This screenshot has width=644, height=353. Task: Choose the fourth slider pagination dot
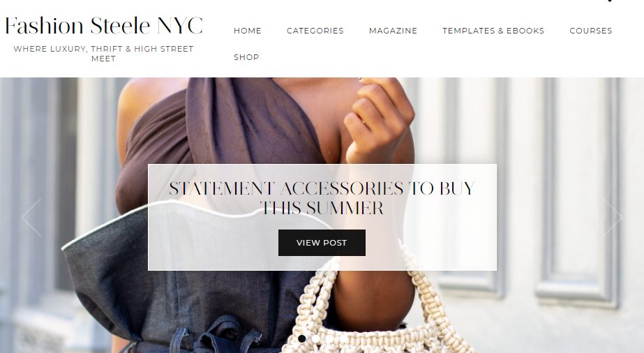click(x=343, y=338)
